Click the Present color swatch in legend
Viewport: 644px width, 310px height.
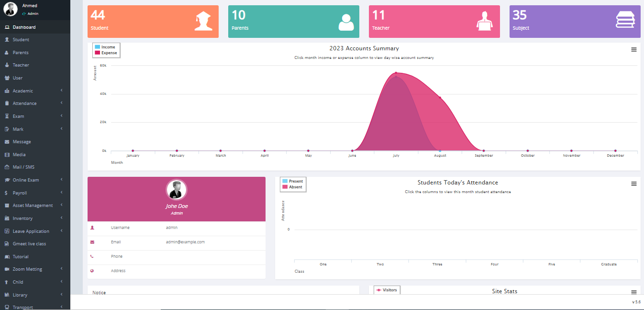tap(285, 181)
